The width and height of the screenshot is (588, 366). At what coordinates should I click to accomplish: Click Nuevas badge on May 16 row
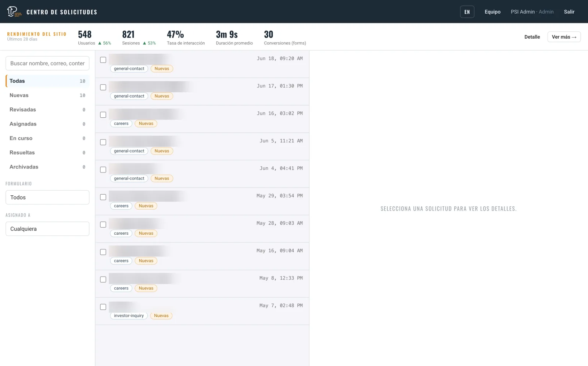click(146, 261)
